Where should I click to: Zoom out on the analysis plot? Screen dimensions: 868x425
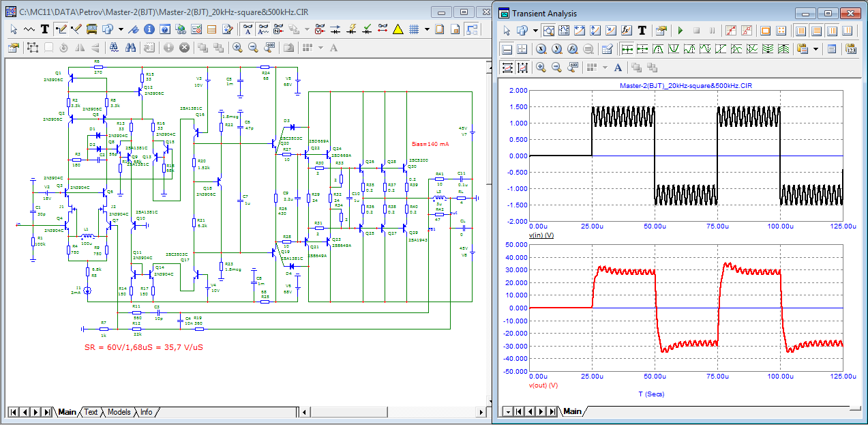coord(556,67)
